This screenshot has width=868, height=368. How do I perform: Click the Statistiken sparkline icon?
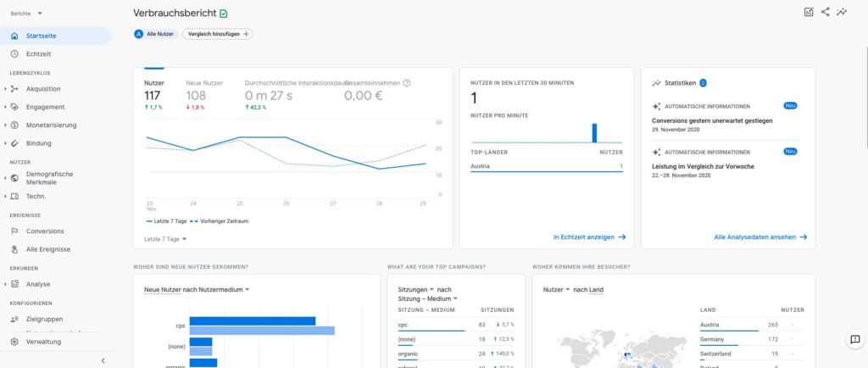pyautogui.click(x=657, y=83)
